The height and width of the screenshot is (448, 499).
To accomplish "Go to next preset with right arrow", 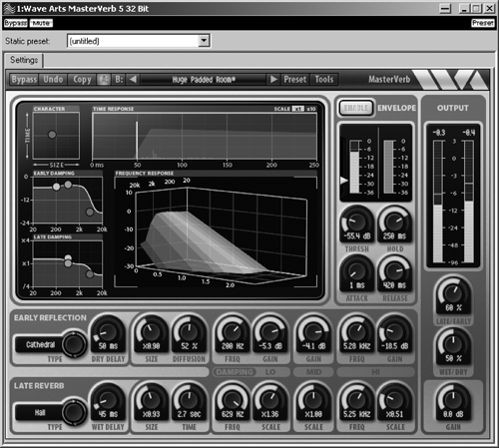I will [x=273, y=80].
